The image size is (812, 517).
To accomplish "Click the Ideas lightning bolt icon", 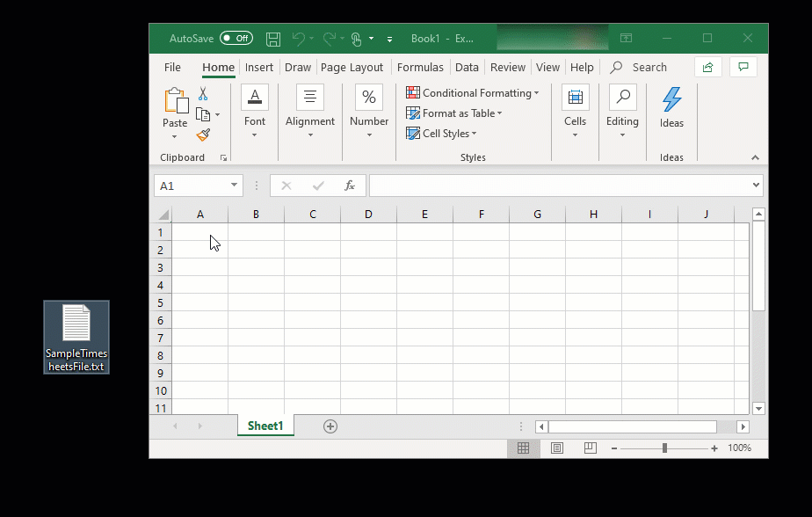I will 671,99.
